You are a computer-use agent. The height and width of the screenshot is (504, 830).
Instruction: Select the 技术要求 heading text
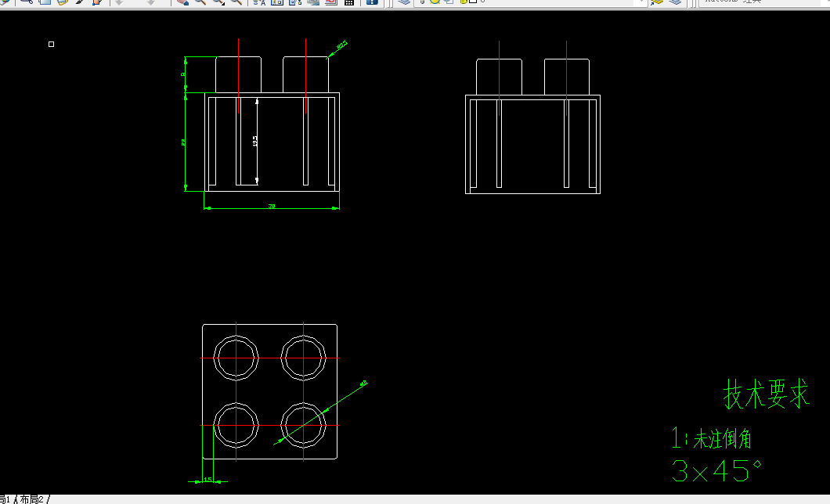pyautogui.click(x=766, y=394)
